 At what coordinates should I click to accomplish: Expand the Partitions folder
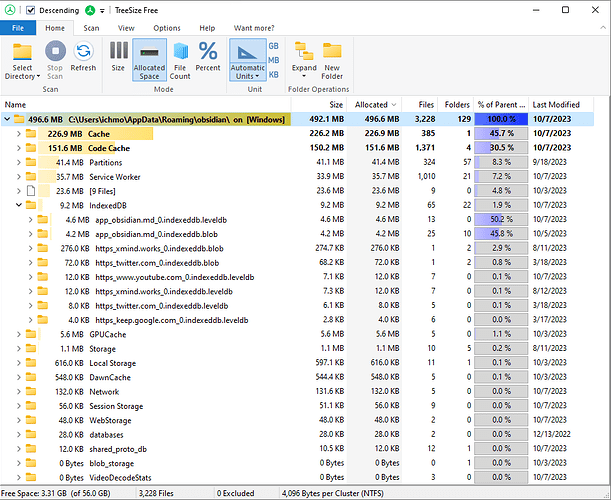[x=18, y=162]
